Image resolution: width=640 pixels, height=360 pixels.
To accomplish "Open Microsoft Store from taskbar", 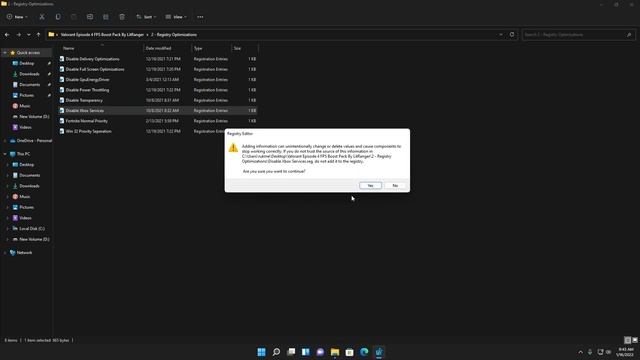I will [x=349, y=352].
